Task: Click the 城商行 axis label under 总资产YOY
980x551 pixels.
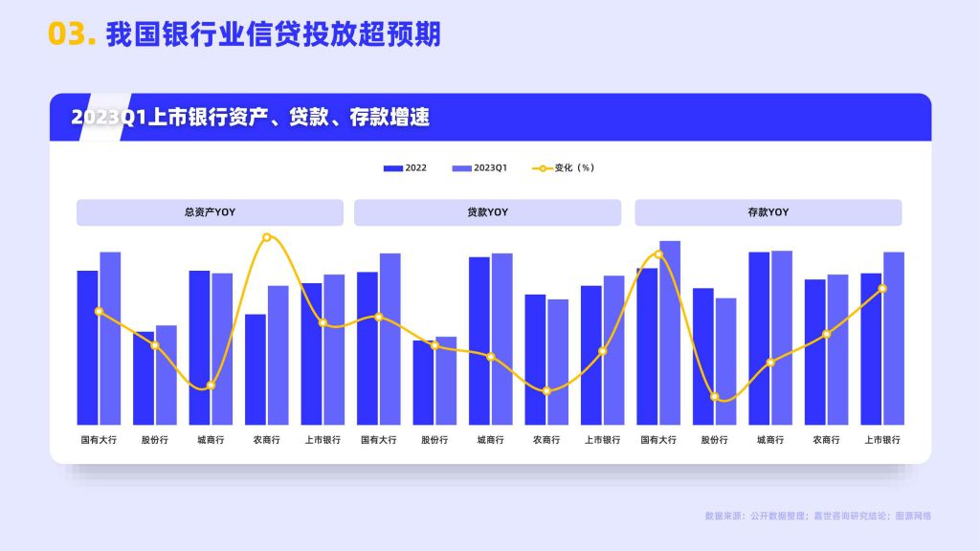Action: coord(211,440)
